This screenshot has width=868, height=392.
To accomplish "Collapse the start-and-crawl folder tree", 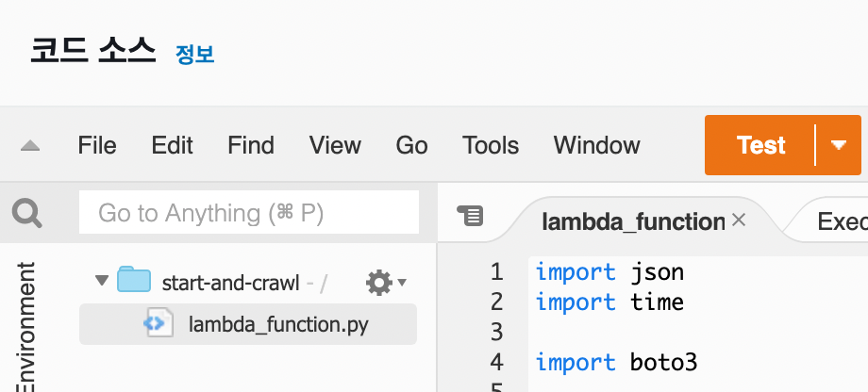I will coord(101,281).
